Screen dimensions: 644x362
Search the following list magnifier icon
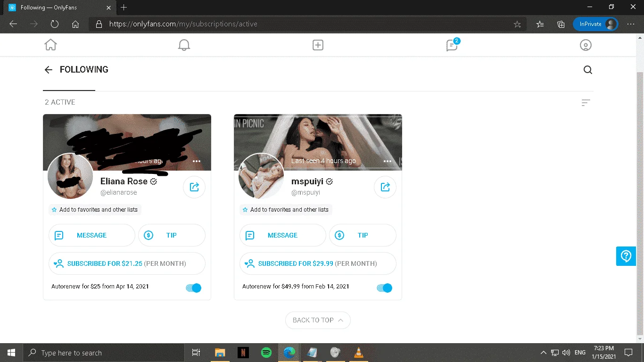(587, 70)
